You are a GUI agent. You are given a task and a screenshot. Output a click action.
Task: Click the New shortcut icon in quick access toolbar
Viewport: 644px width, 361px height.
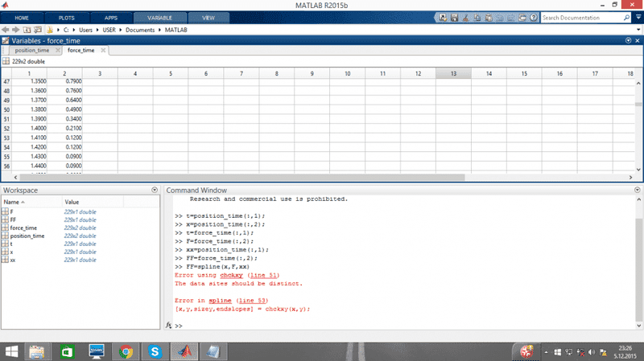(x=443, y=18)
